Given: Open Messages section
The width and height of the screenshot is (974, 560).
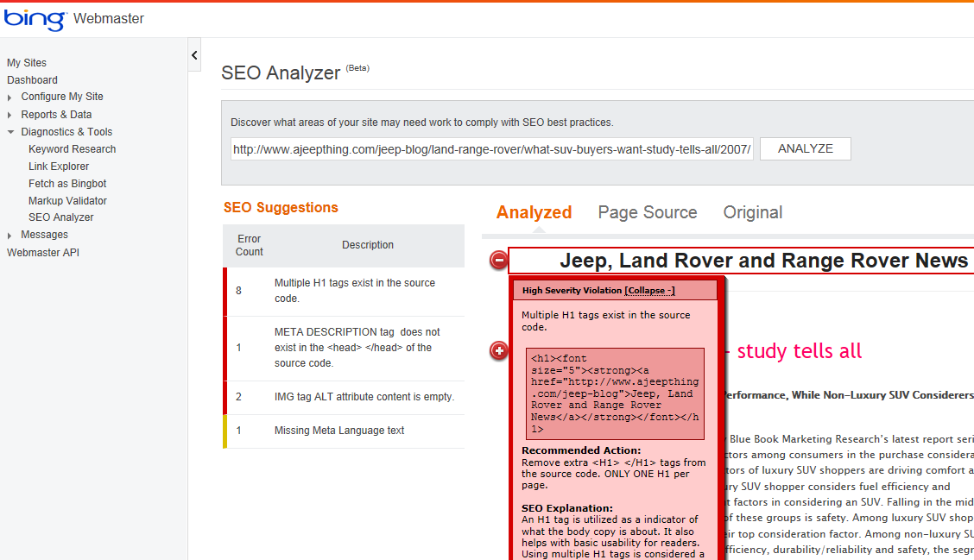Looking at the screenshot, I should click(x=44, y=235).
